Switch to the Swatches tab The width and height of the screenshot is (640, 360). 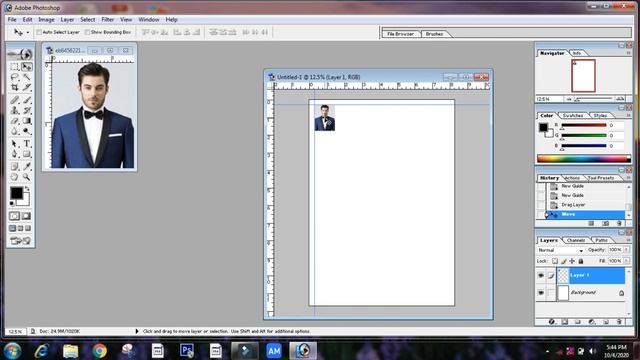tap(573, 116)
